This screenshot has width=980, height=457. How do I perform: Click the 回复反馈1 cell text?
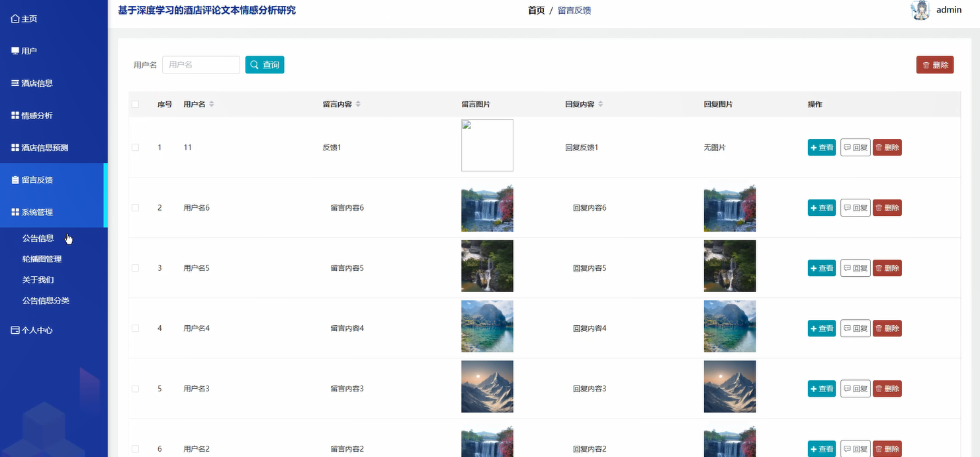[x=582, y=147]
